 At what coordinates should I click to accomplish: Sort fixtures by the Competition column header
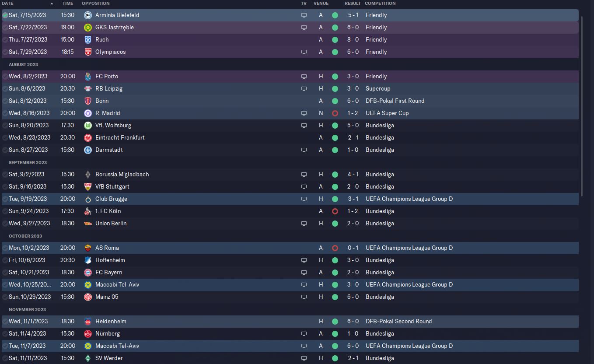click(x=380, y=3)
